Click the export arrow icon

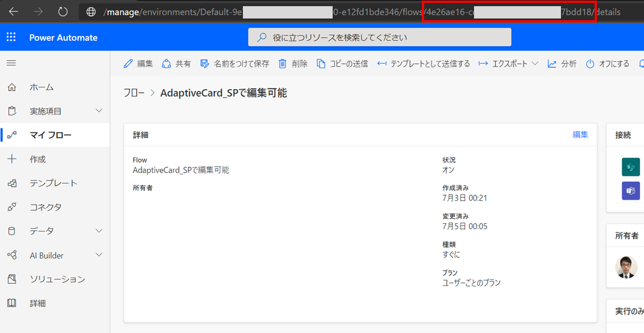[x=483, y=64]
